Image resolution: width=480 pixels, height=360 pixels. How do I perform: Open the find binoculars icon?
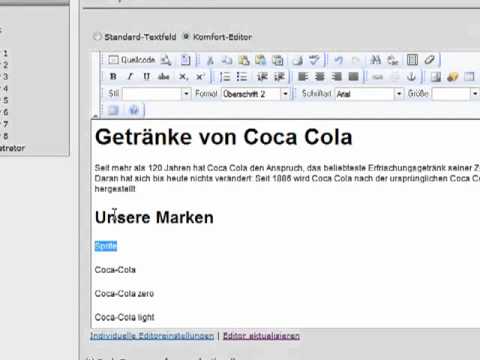376,60
